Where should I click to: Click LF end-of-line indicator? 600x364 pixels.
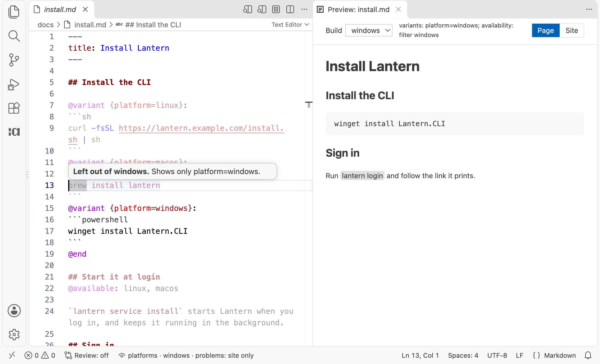pos(520,355)
